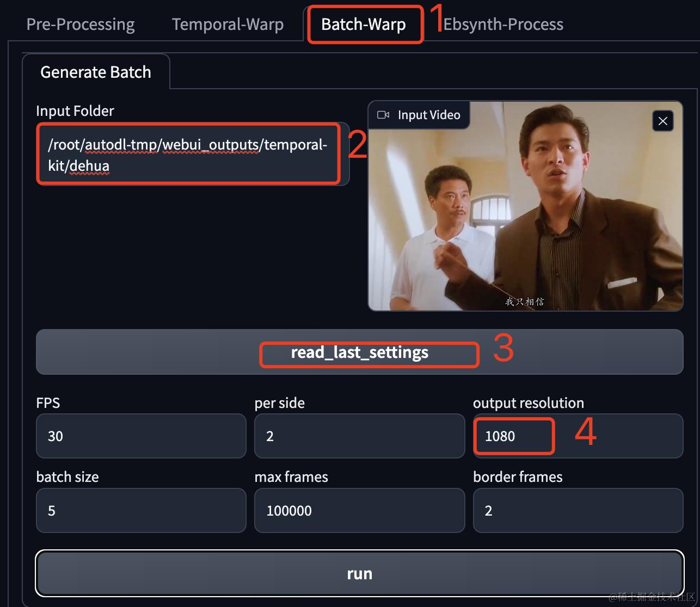Focus the border frames field
The width and height of the screenshot is (700, 607).
[x=578, y=510]
